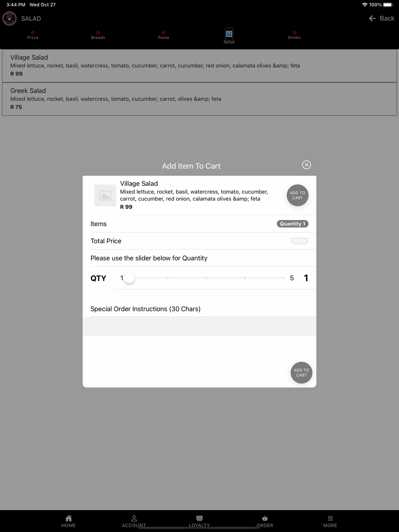Tap the Quantity 1 badge
This screenshot has width=399, height=532.
pyautogui.click(x=292, y=224)
